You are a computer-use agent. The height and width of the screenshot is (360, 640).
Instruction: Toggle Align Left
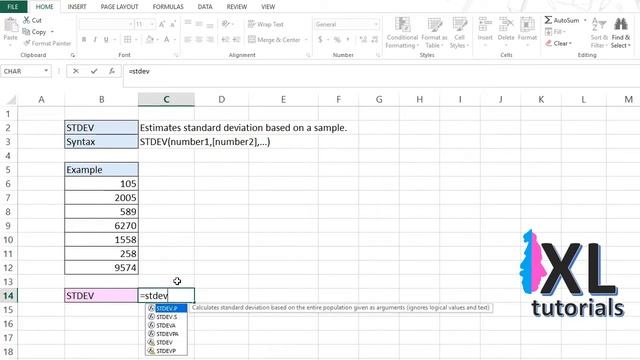188,40
